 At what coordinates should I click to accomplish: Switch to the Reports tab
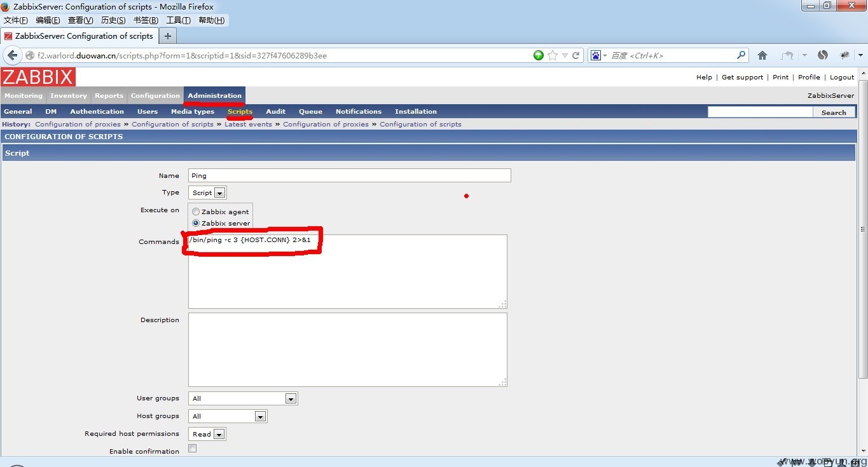pyautogui.click(x=109, y=95)
